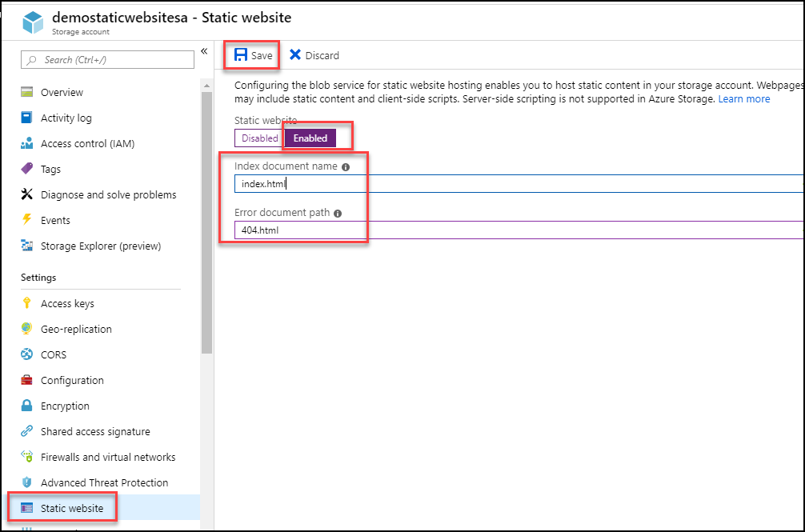Click the Configuration toolbox icon

click(x=26, y=380)
